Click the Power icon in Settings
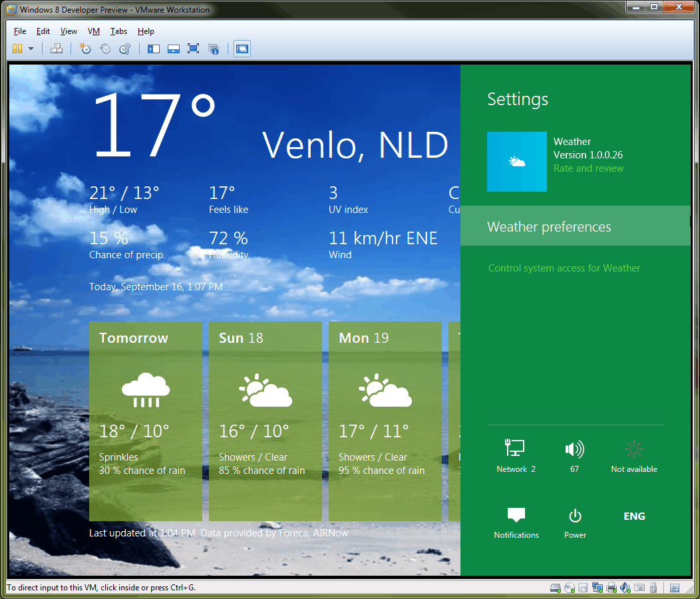This screenshot has width=700, height=599. 575,522
